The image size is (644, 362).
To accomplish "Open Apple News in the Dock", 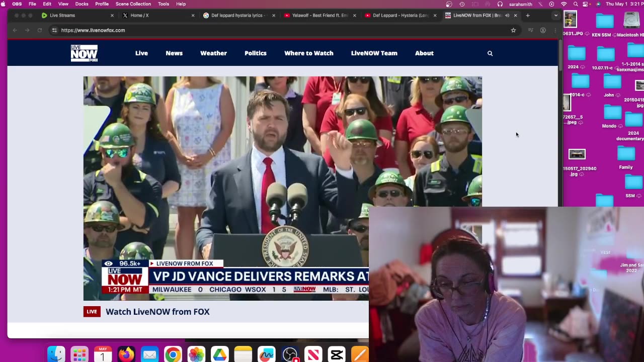I will pos(313,354).
